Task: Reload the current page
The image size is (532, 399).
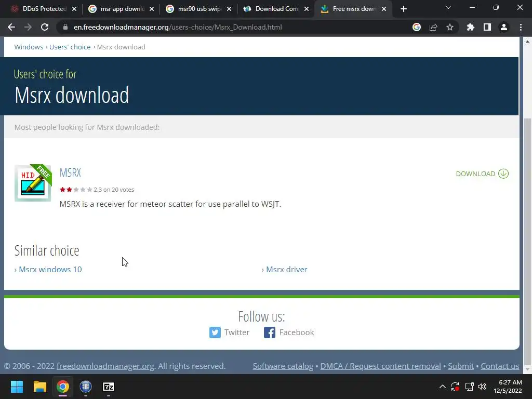Action: [45, 27]
